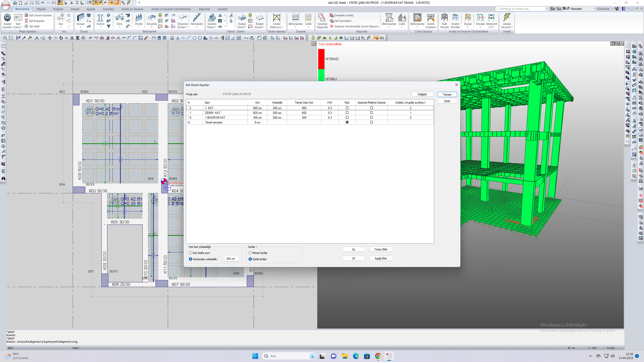This screenshot has width=644, height=362.
Task: Check Rijit for ZEMİN KAT row
Action: click(x=347, y=113)
